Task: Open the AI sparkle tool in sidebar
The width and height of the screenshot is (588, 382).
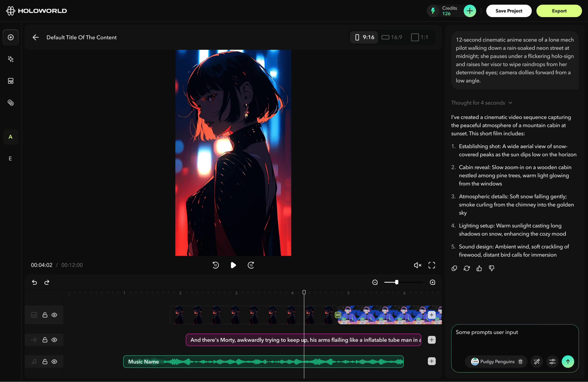Action: [11, 59]
